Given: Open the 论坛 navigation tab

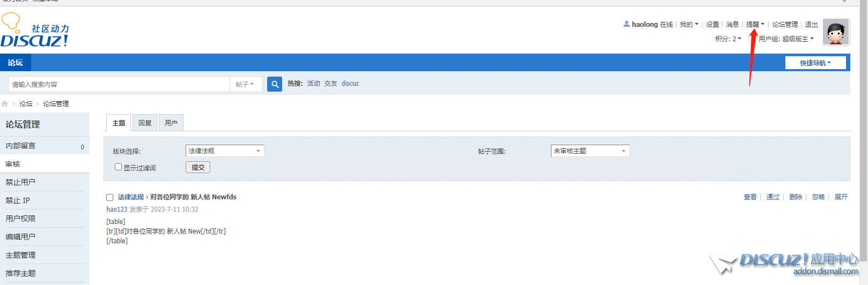Looking at the screenshot, I should 15,63.
